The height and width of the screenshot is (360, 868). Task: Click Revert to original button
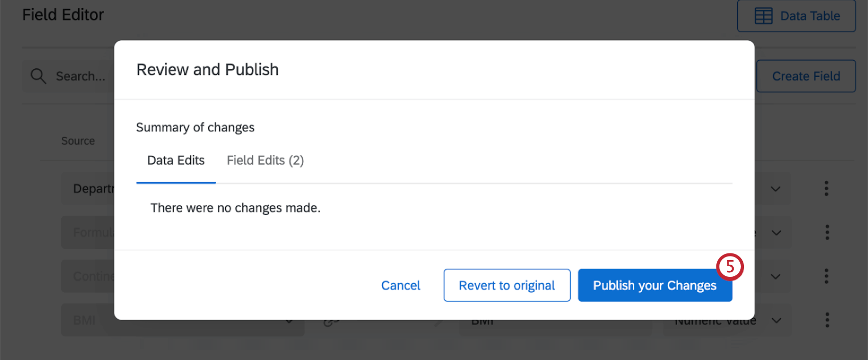(507, 286)
